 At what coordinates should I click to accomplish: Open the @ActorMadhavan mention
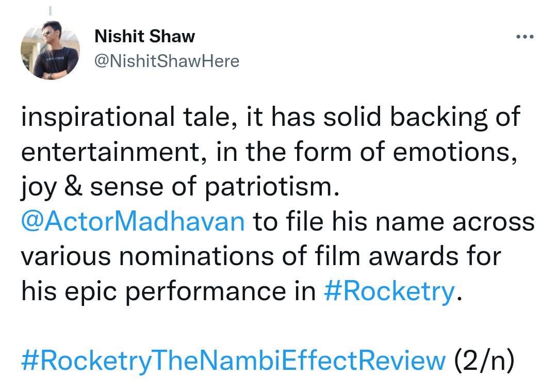(134, 222)
